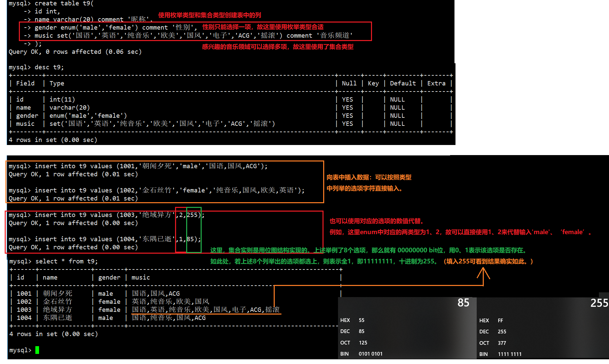Click the 'Null' column header

click(349, 83)
